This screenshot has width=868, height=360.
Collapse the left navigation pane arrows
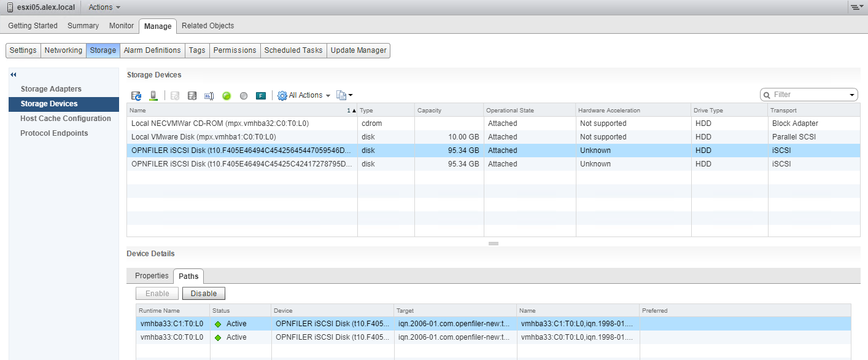tap(14, 74)
